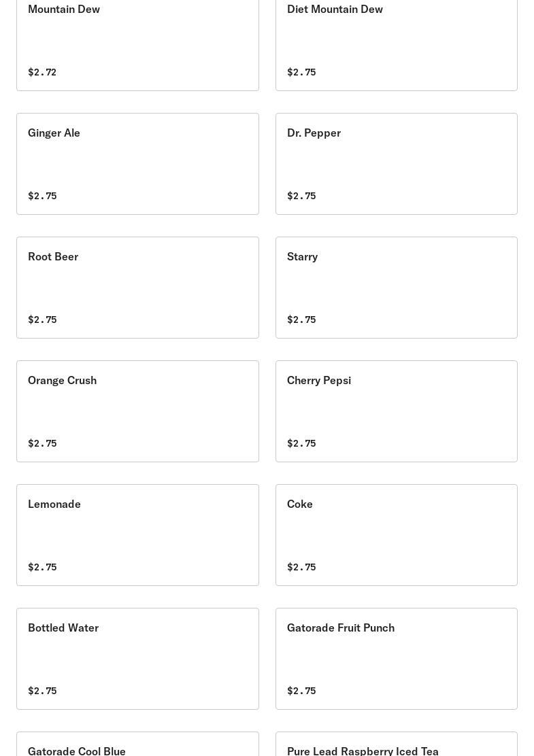Image resolution: width=534 pixels, height=756 pixels.
Task: Choose Ginger Ale from the drinks
Action: pos(137,163)
